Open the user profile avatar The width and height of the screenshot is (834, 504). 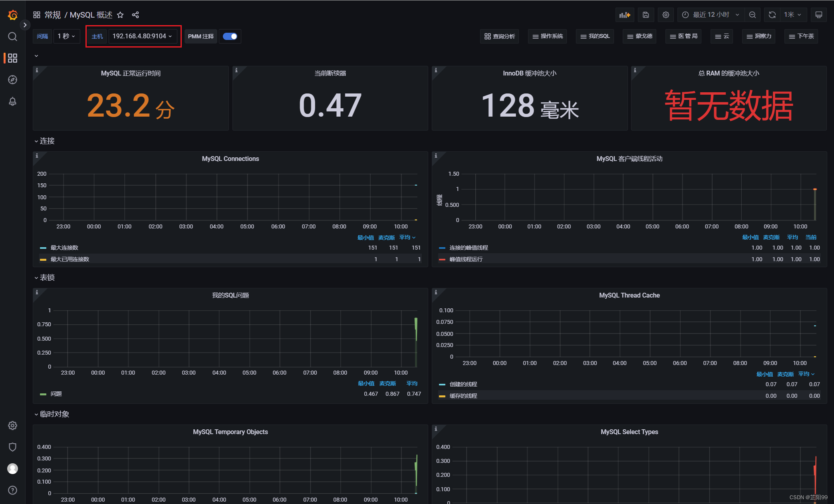click(13, 468)
